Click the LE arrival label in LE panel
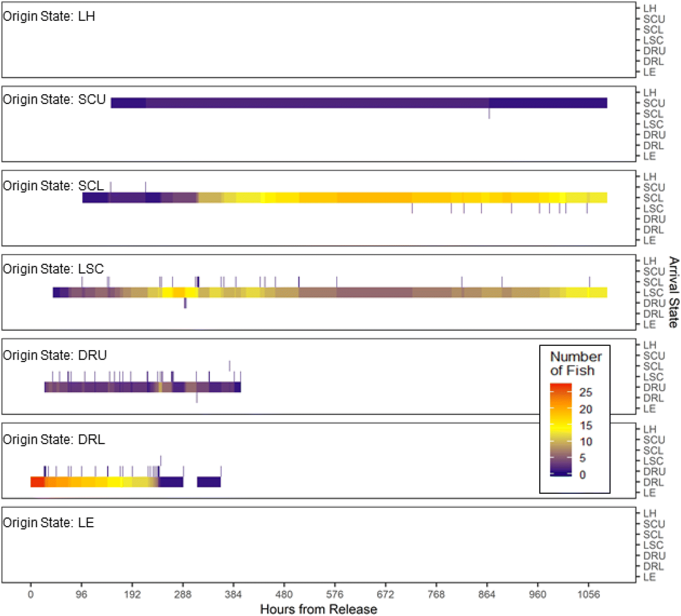The width and height of the screenshot is (681, 616). 649,577
